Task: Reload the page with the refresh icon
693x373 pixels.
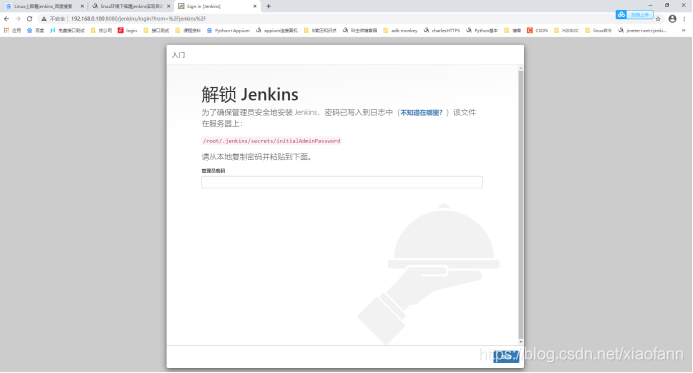Action: click(30, 19)
